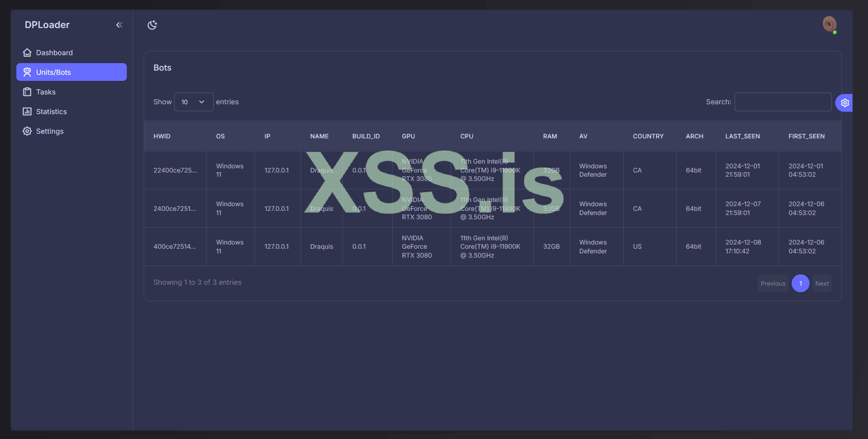
Task: Sort table by OS column
Action: [231, 136]
